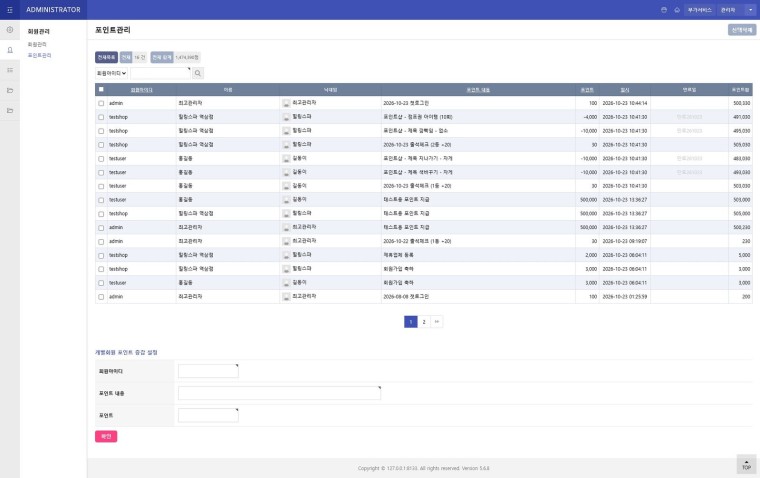Click the 전체목록 button
The width and height of the screenshot is (760, 478).
pyautogui.click(x=106, y=57)
